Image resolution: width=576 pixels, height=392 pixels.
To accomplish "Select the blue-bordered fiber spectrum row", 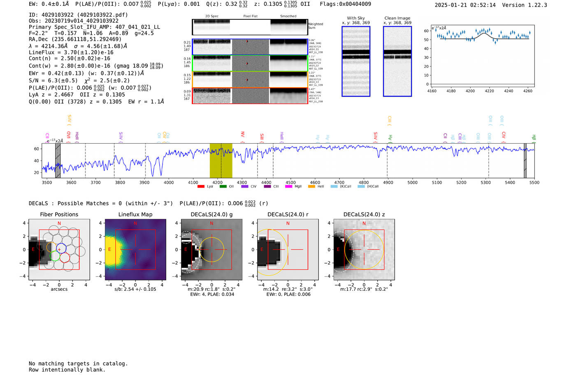I will (250, 47).
